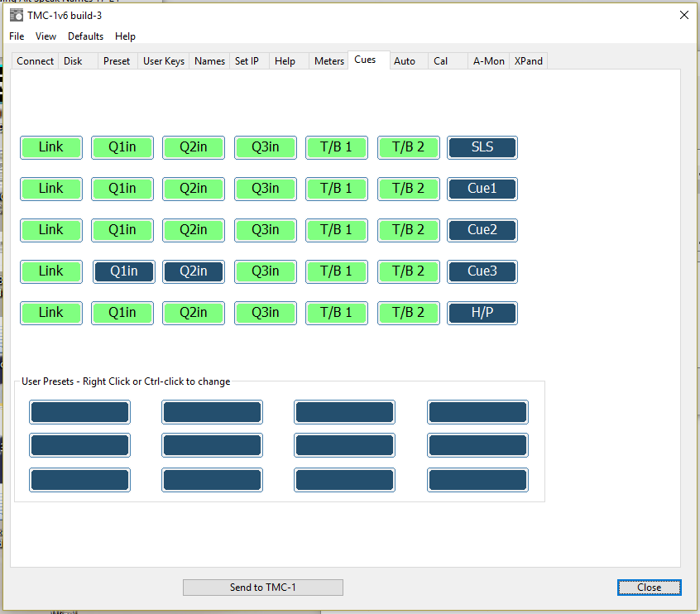Toggle Q2in in the H/P row
This screenshot has width=700, height=614.
click(194, 313)
